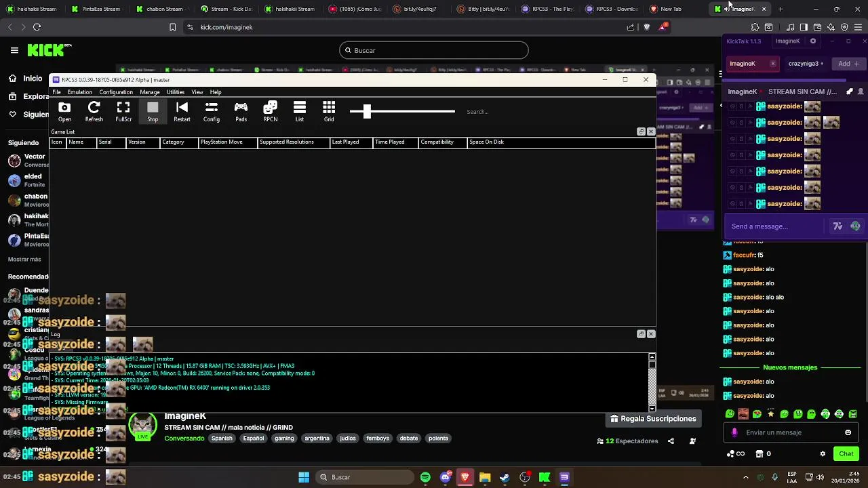Open KickTalk settings gear
The height and width of the screenshot is (488, 868).
point(813,41)
